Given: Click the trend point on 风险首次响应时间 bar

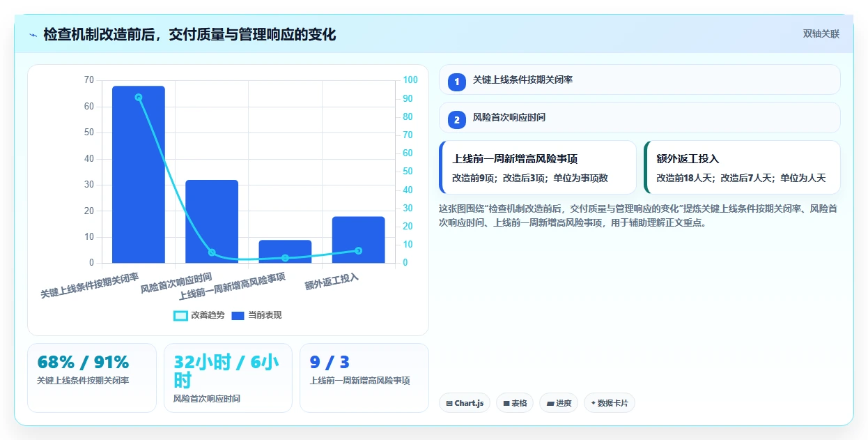Looking at the screenshot, I should [x=212, y=252].
